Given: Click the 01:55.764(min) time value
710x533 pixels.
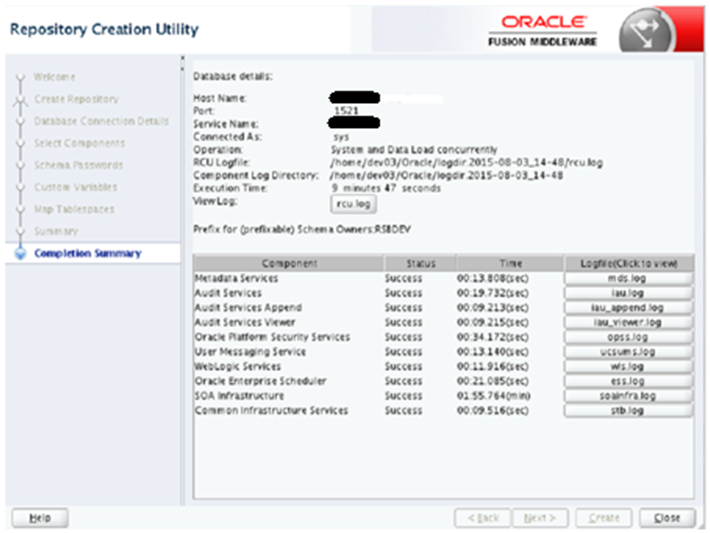Looking at the screenshot, I should point(494,396).
